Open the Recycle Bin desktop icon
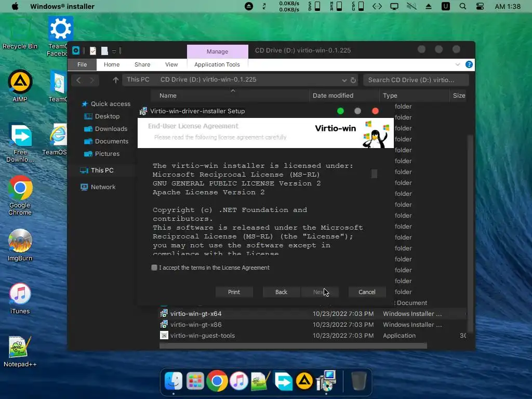Image resolution: width=532 pixels, height=399 pixels. point(20,34)
